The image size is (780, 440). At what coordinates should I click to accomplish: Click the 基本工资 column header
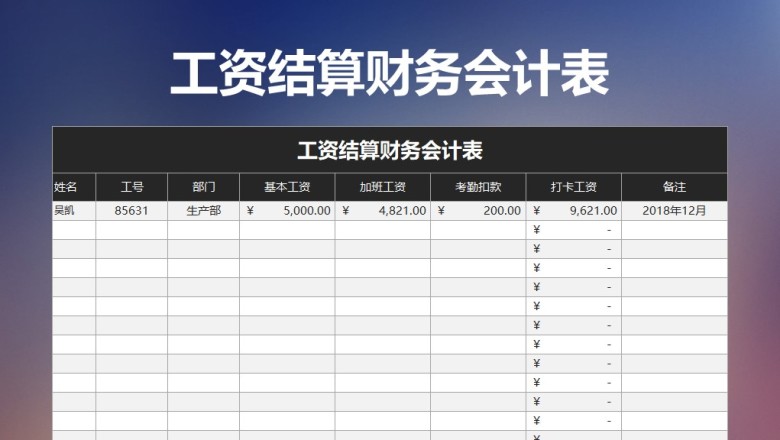[x=287, y=187]
